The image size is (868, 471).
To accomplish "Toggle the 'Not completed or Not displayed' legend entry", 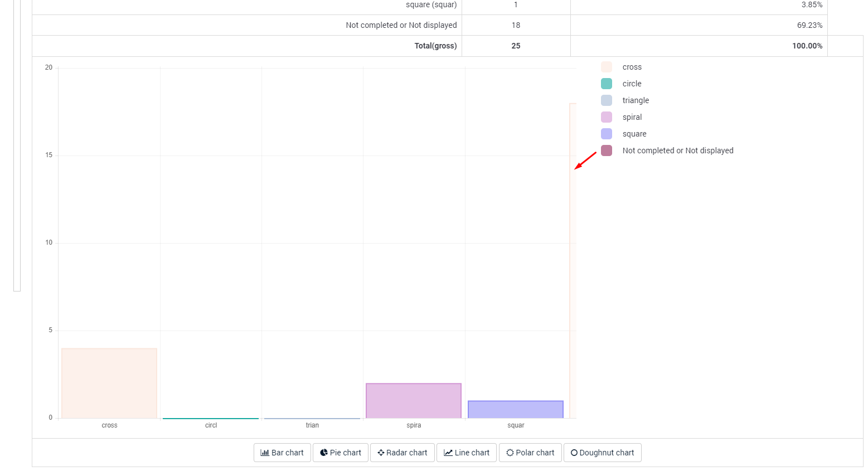I will point(677,150).
